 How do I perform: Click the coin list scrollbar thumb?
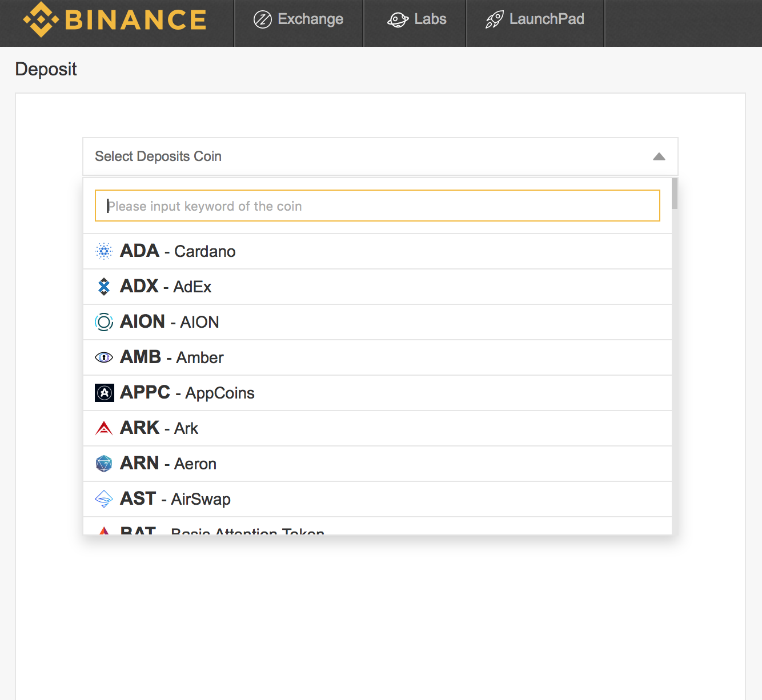click(x=675, y=194)
